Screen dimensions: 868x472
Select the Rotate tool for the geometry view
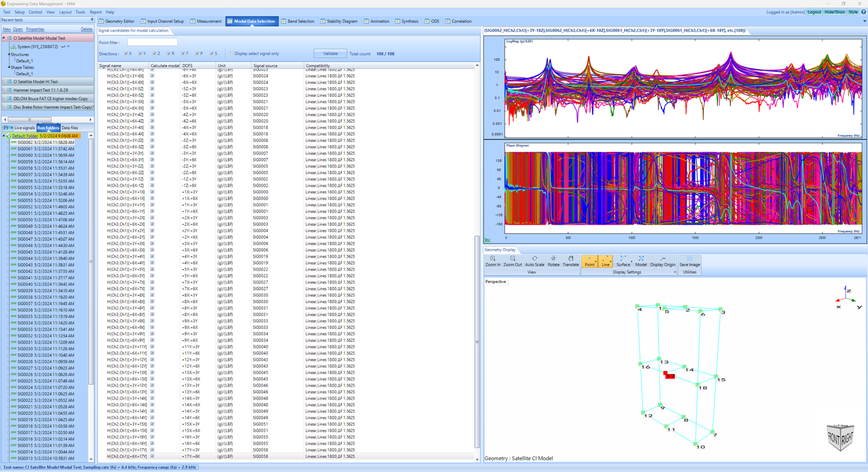[554, 261]
